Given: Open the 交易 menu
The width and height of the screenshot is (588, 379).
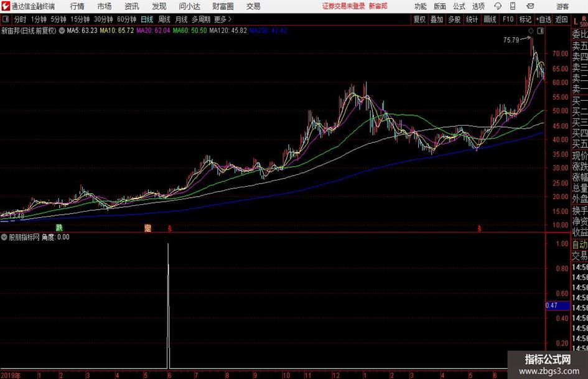Looking at the screenshot, I should pyautogui.click(x=253, y=6).
